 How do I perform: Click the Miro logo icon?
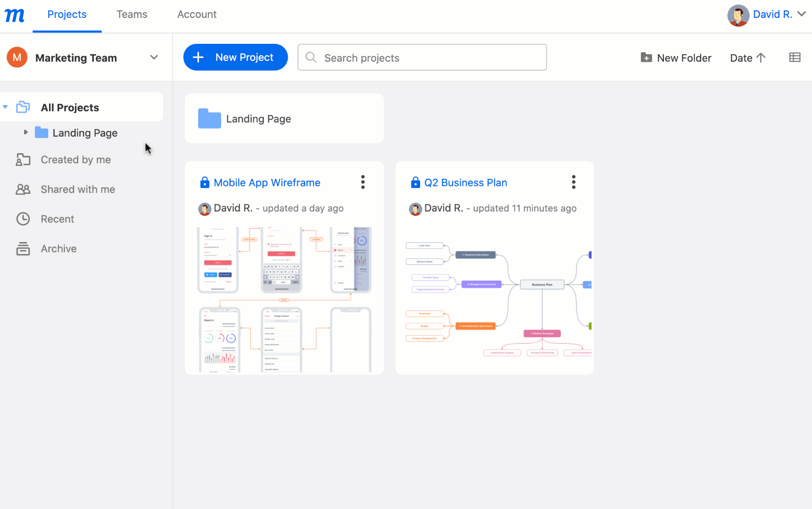point(14,15)
